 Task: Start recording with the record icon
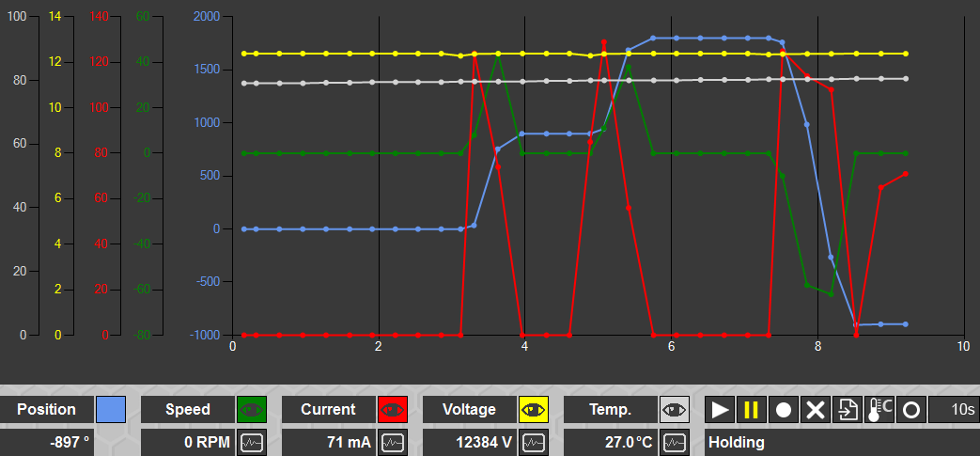click(784, 410)
